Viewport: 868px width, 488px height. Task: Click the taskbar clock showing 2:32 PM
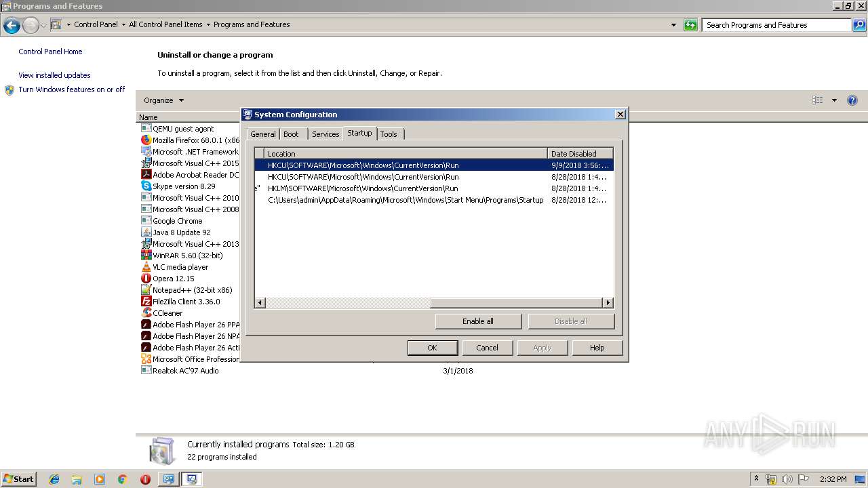[833, 479]
